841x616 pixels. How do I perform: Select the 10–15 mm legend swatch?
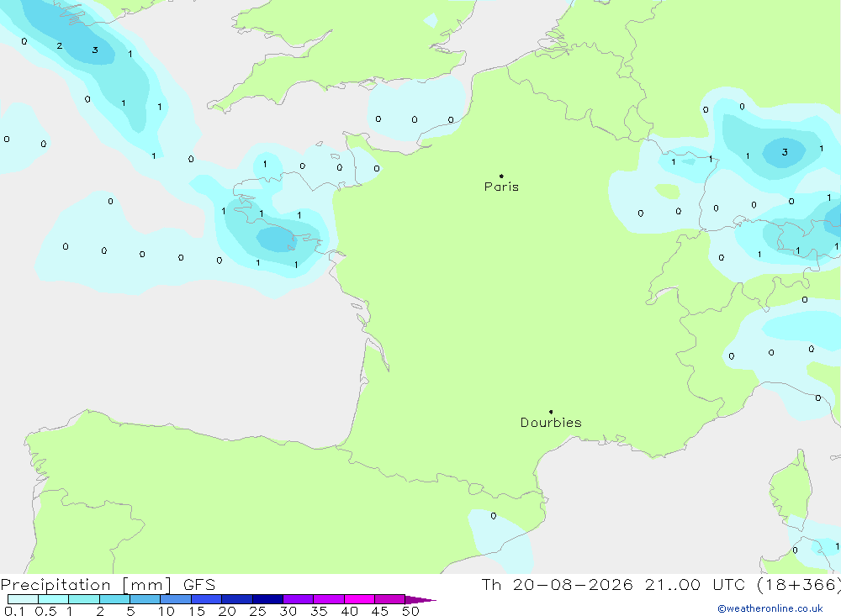[x=176, y=599]
